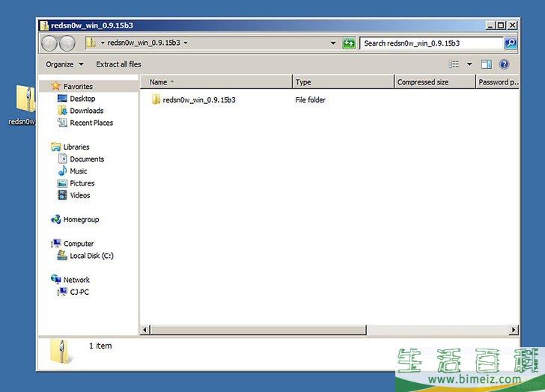545x392 pixels.
Task: Click the Computer icon in the navigation pane
Action: 56,243
